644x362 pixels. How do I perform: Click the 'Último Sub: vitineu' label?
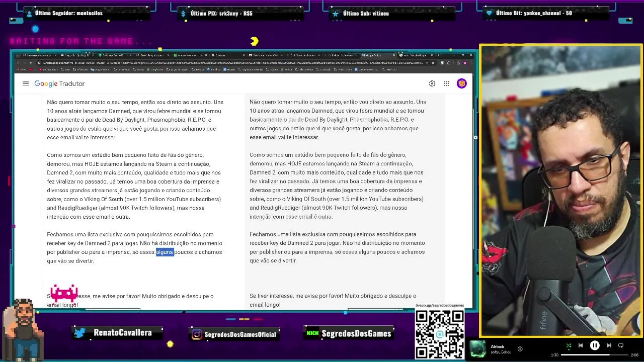tap(366, 14)
